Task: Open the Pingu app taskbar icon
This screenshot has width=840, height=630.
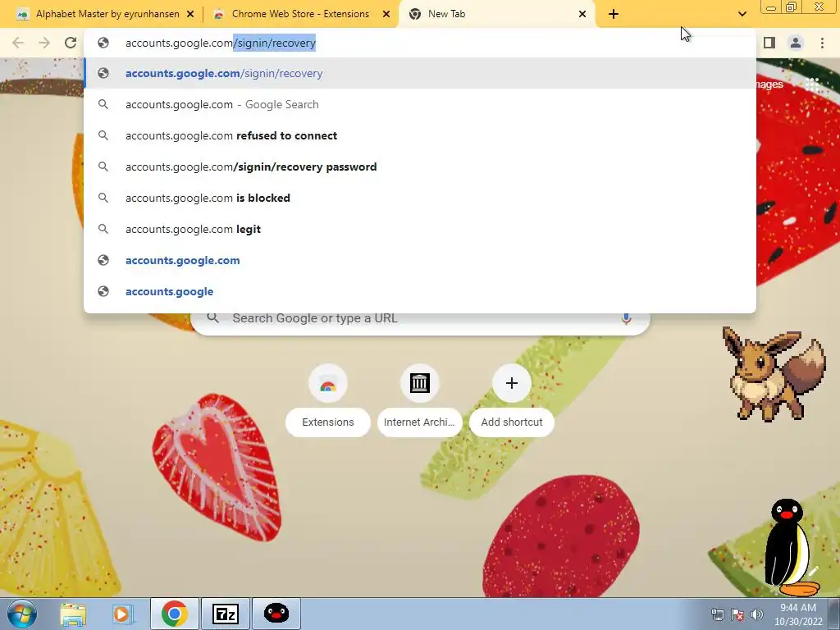Action: click(276, 614)
